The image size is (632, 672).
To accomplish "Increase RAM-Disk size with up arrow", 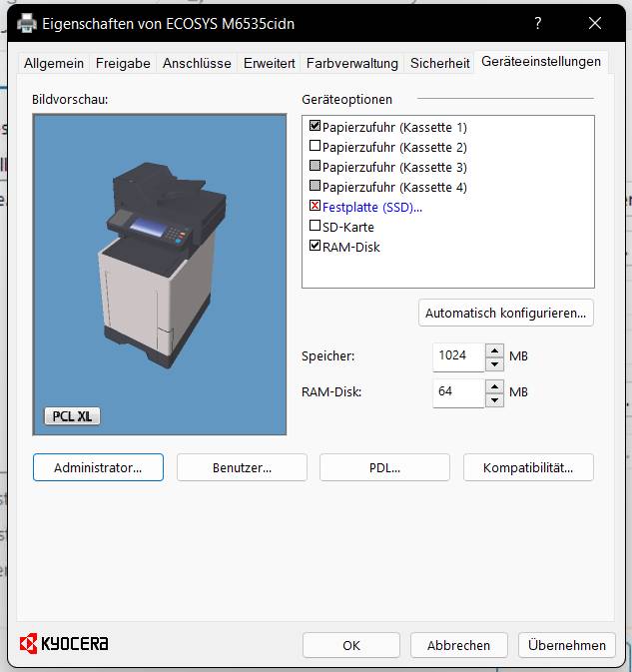I will [x=495, y=387].
